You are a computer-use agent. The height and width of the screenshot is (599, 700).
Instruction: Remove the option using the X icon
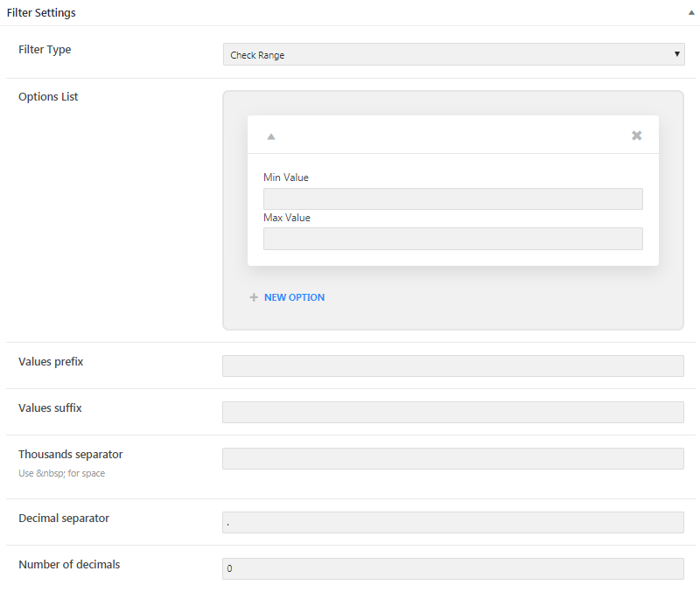(x=637, y=136)
